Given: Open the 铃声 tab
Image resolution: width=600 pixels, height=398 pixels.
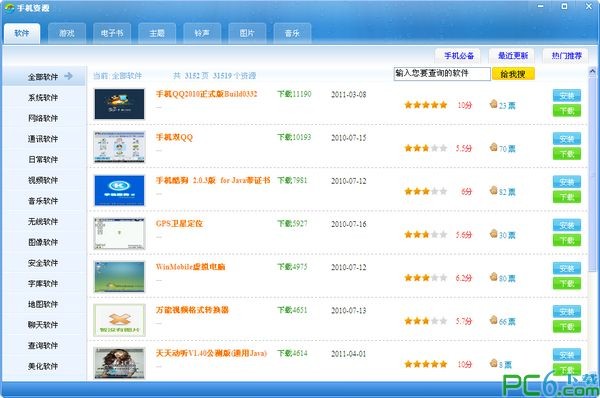Looking at the screenshot, I should (x=202, y=33).
